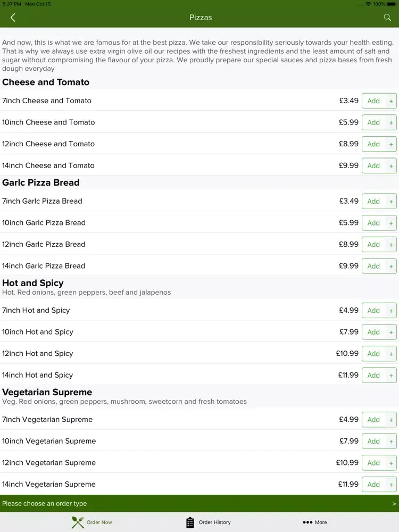The image size is (399, 532).
Task: Open Order History clipboard icon
Action: (x=190, y=522)
